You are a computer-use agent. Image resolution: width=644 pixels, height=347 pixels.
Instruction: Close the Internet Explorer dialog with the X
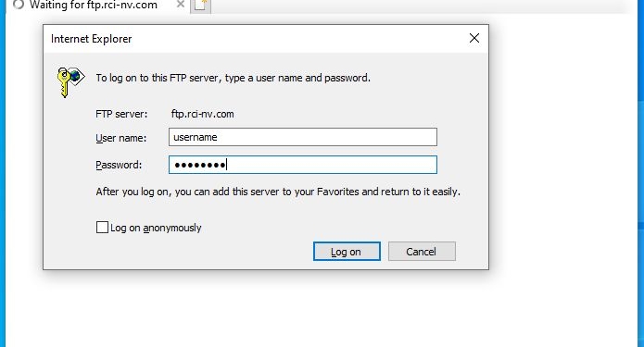(474, 38)
